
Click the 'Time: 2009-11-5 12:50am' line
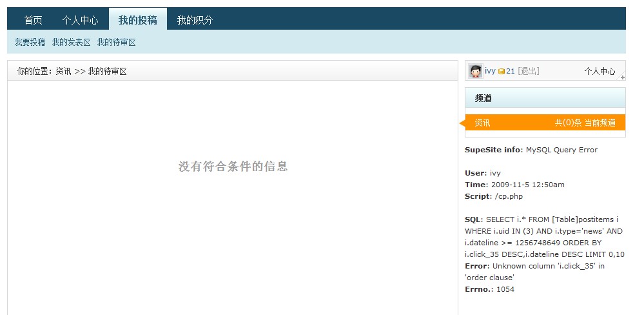click(514, 185)
